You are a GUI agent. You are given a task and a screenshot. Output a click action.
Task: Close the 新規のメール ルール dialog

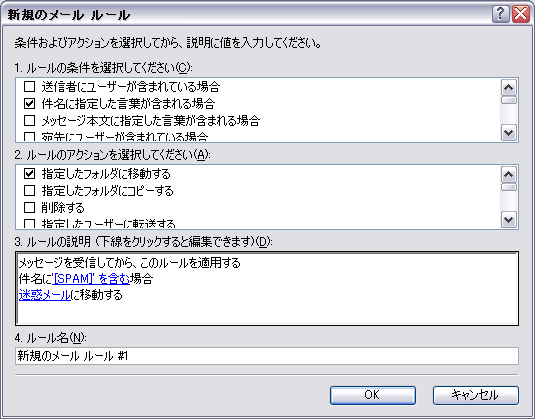tap(521, 15)
